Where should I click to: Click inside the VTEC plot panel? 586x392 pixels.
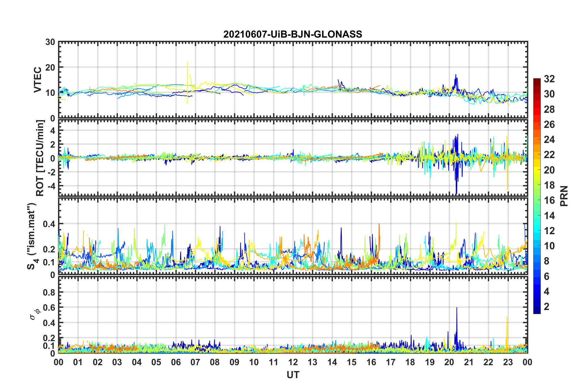[293, 80]
